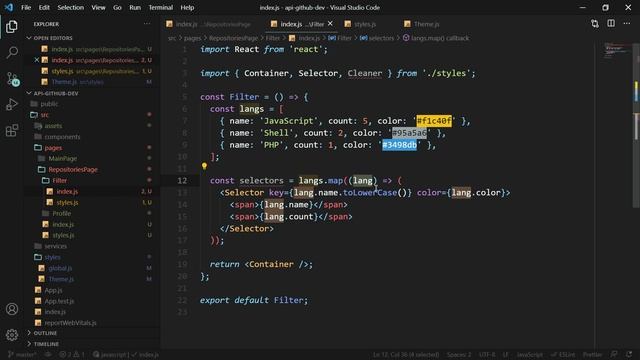This screenshot has width=640, height=360.
Task: Collapse the styles folder in tree
Action: [52, 257]
